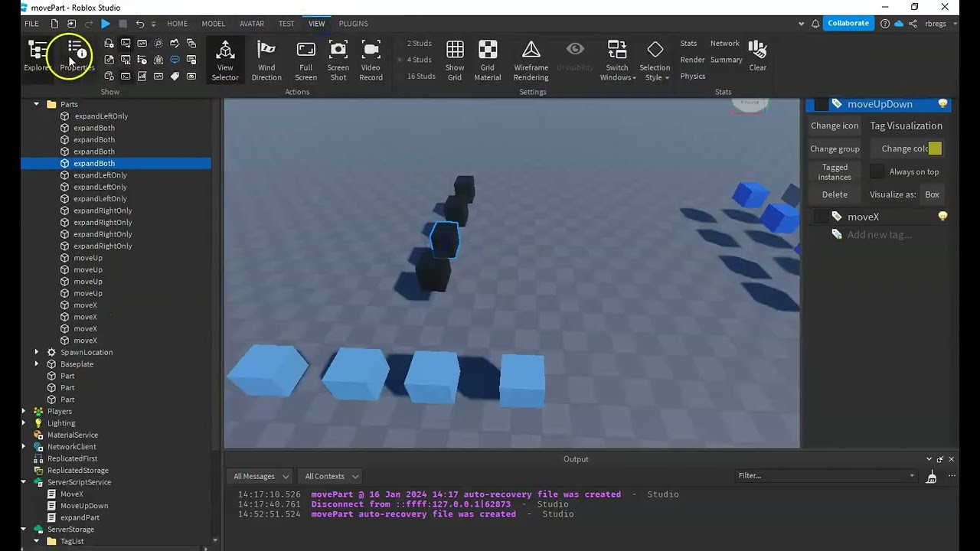Open the Help question mark icon
Screen dimensions: 980x551
point(885,24)
